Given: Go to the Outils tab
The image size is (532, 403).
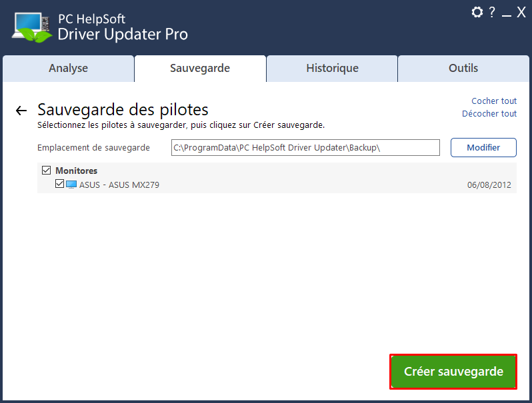Looking at the screenshot, I should [x=463, y=69].
